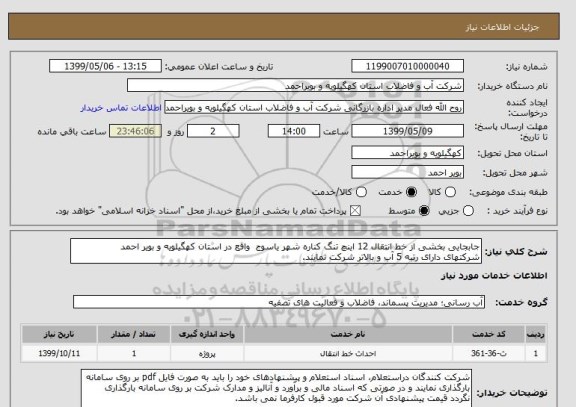
Task: Click the اطلاعات خدمات مورد نیاز heading
Action: click(494, 276)
